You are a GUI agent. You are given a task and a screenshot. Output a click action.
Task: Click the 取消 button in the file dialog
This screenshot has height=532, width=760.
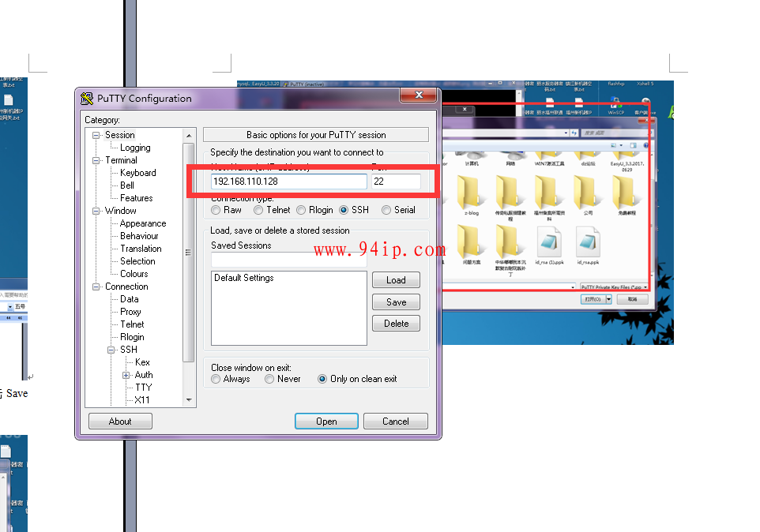[633, 299]
